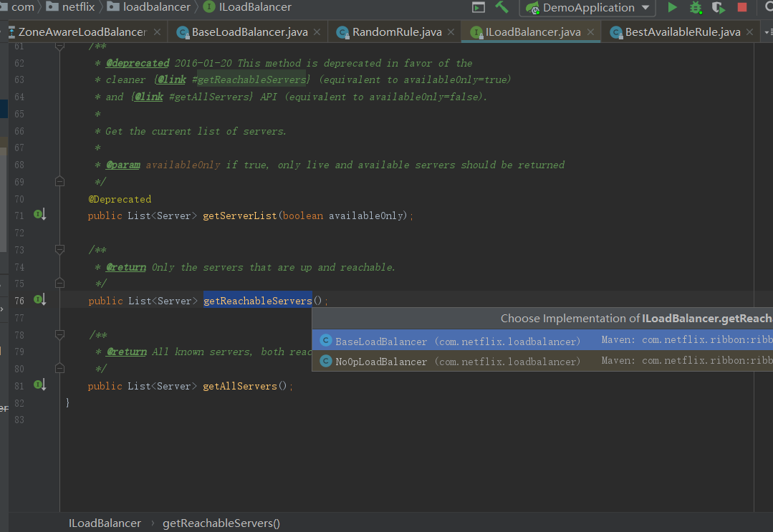Image resolution: width=773 pixels, height=532 pixels.
Task: Select the ILoadBalancer.java tab
Action: click(x=532, y=32)
